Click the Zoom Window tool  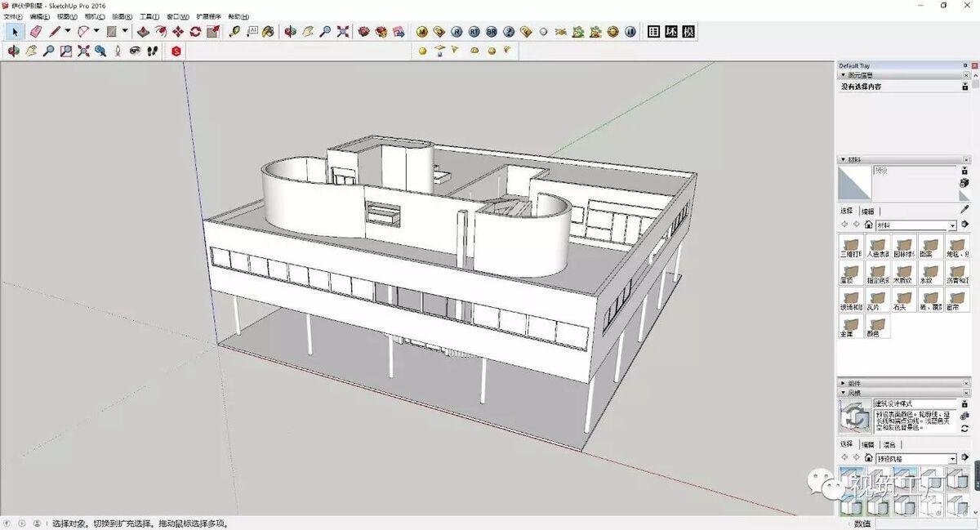pyautogui.click(x=66, y=51)
